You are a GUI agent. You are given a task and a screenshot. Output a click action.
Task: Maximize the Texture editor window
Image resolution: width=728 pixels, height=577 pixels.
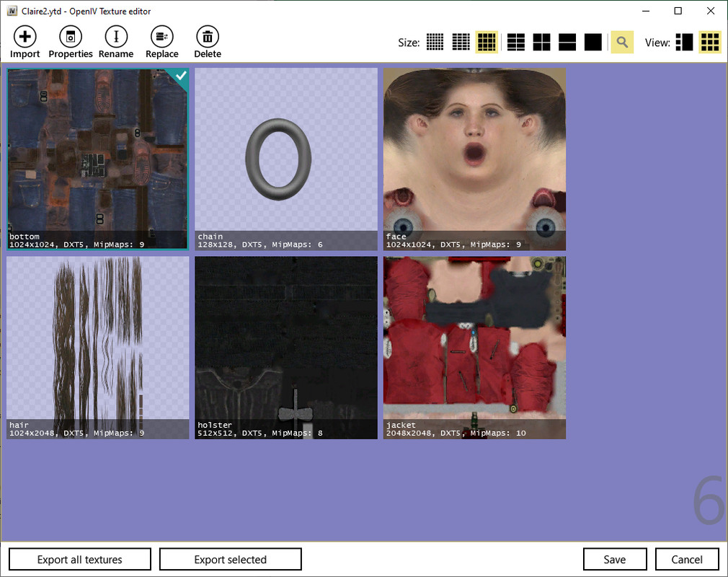coord(678,11)
